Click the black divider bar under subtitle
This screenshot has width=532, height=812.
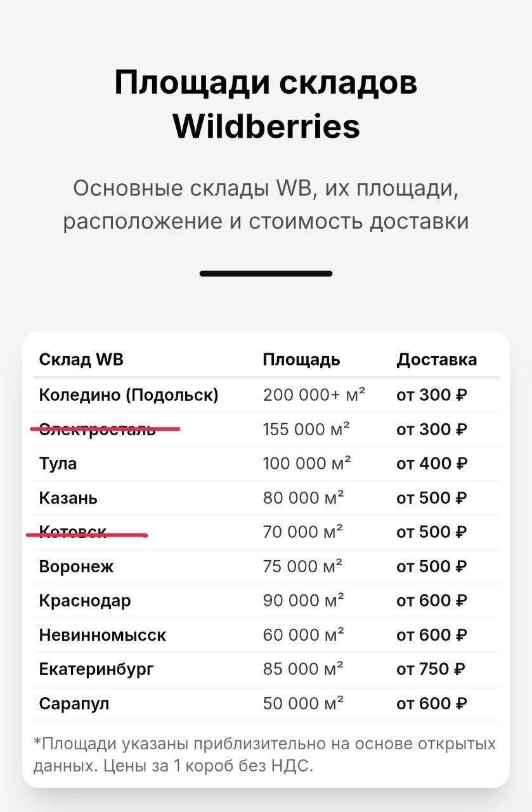point(266,273)
